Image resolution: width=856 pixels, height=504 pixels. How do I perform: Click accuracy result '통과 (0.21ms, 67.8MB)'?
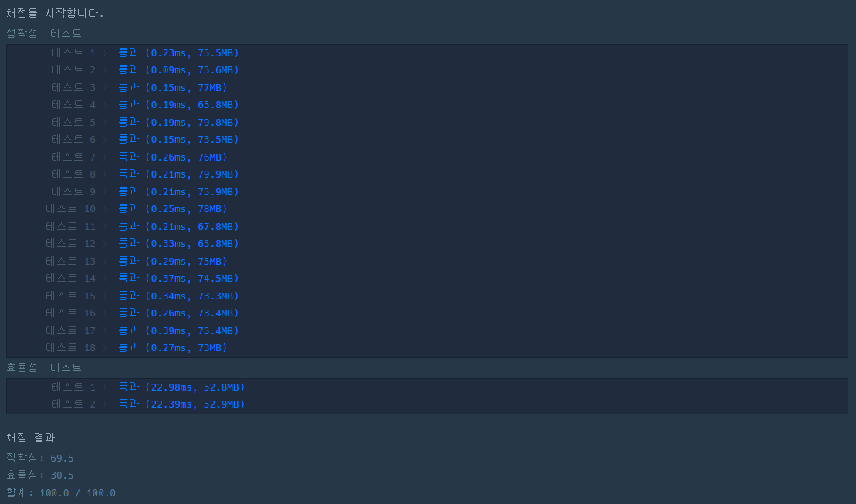point(178,226)
